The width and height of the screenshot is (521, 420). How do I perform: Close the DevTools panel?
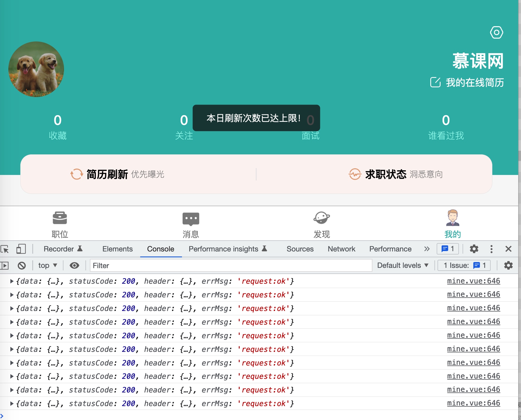click(x=508, y=249)
